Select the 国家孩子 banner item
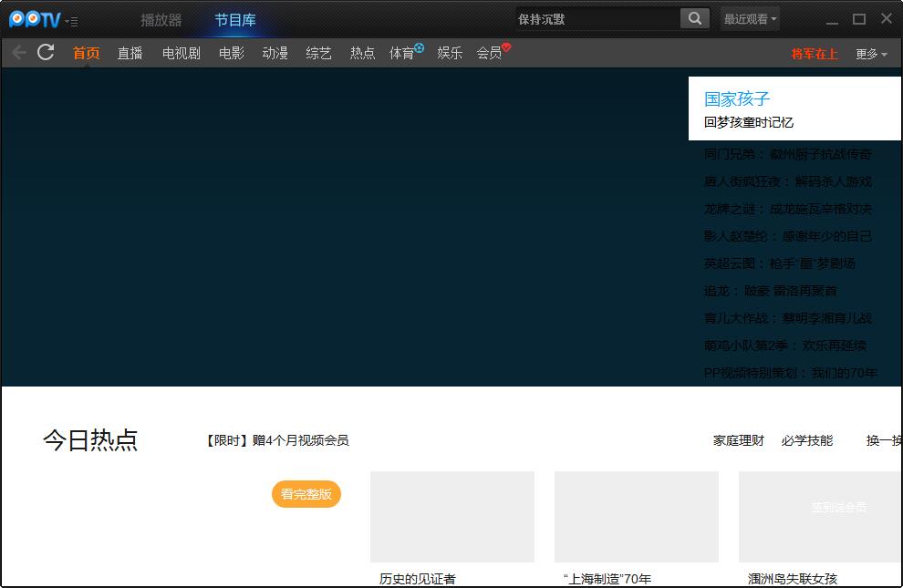903x588 pixels. click(x=794, y=108)
